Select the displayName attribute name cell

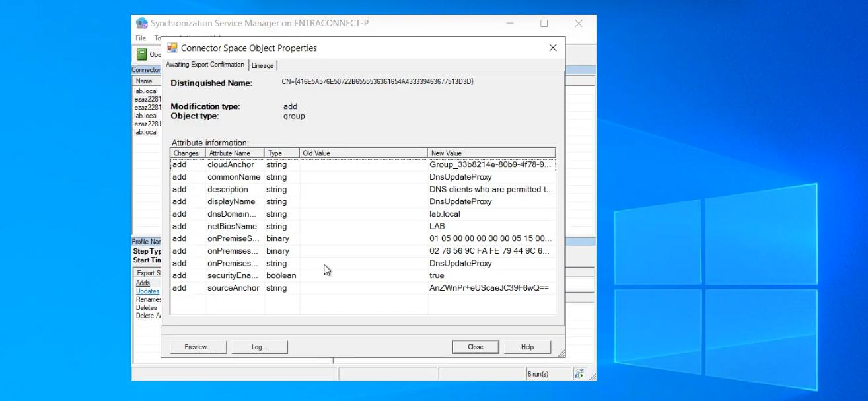[231, 201]
